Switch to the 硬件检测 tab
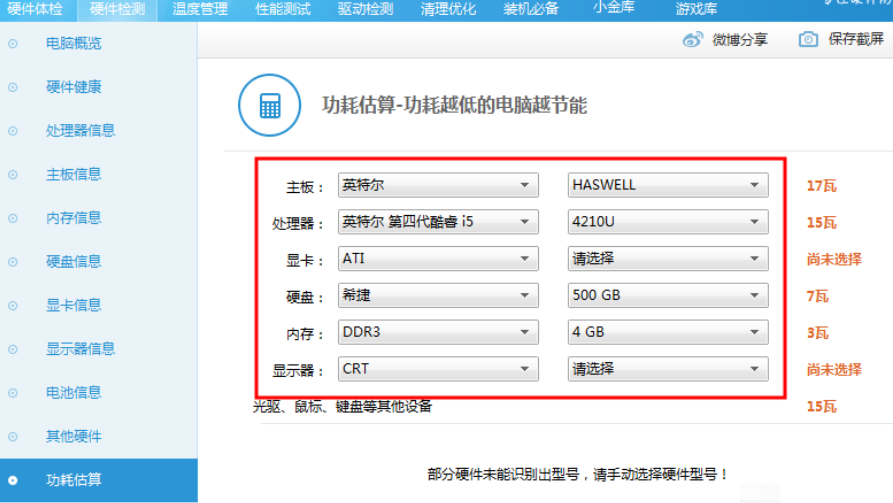 coord(117,9)
